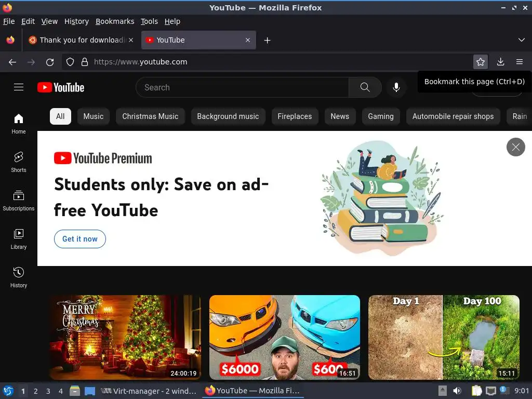
Task: Open the YouTube hamburger guide menu
Action: [19, 87]
